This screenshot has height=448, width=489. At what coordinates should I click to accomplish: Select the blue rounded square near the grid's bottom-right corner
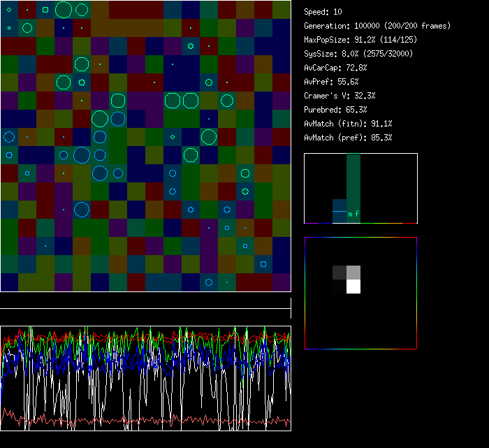pyautogui.click(x=263, y=264)
